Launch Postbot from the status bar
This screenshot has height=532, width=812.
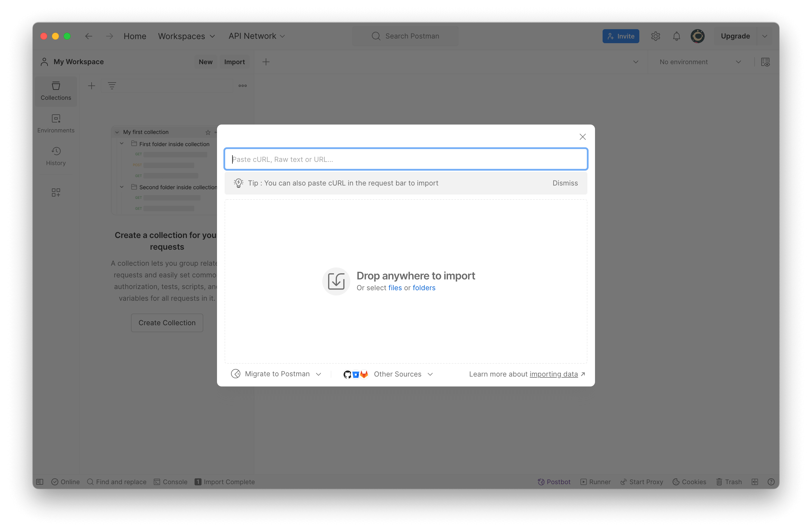click(x=554, y=482)
